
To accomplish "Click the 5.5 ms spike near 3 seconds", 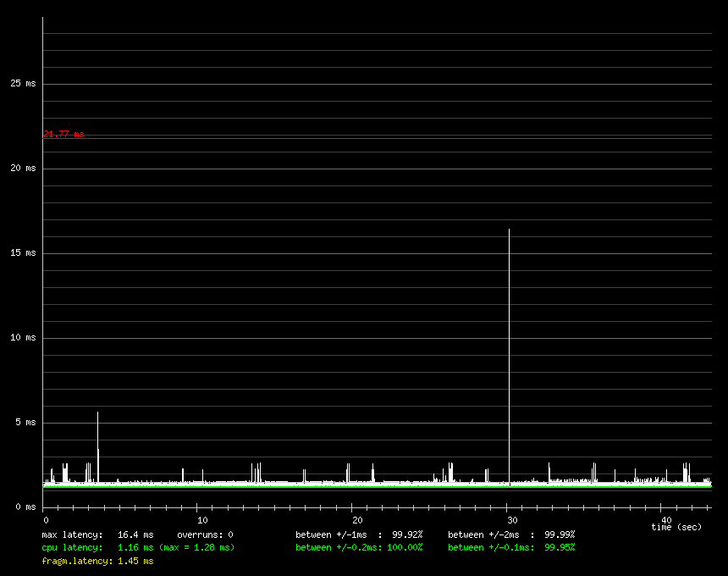I will [x=98, y=447].
